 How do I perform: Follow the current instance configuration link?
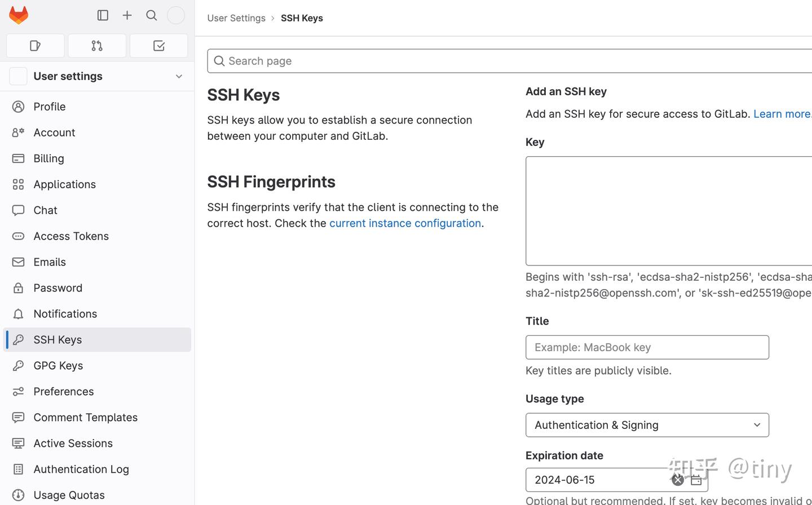tap(405, 223)
